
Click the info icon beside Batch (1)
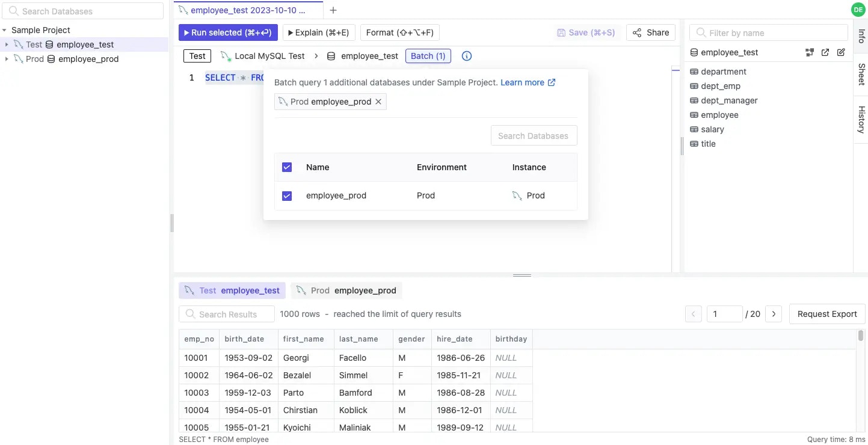coord(467,56)
